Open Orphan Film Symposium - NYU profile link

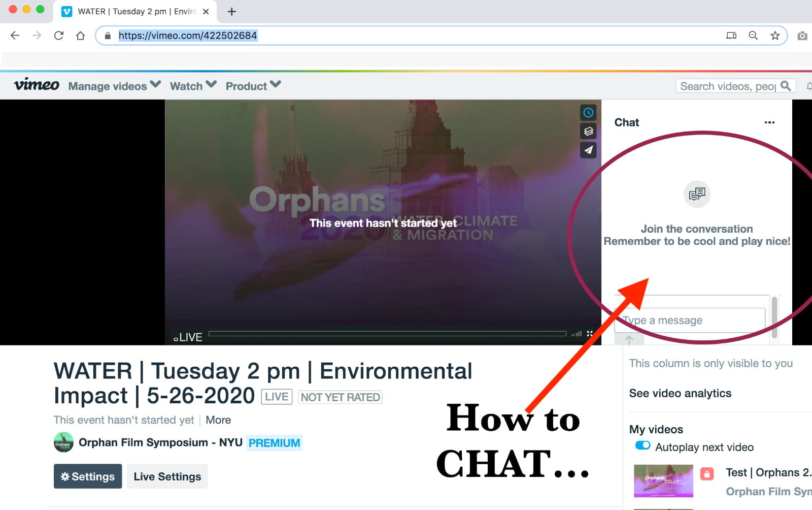[160, 442]
